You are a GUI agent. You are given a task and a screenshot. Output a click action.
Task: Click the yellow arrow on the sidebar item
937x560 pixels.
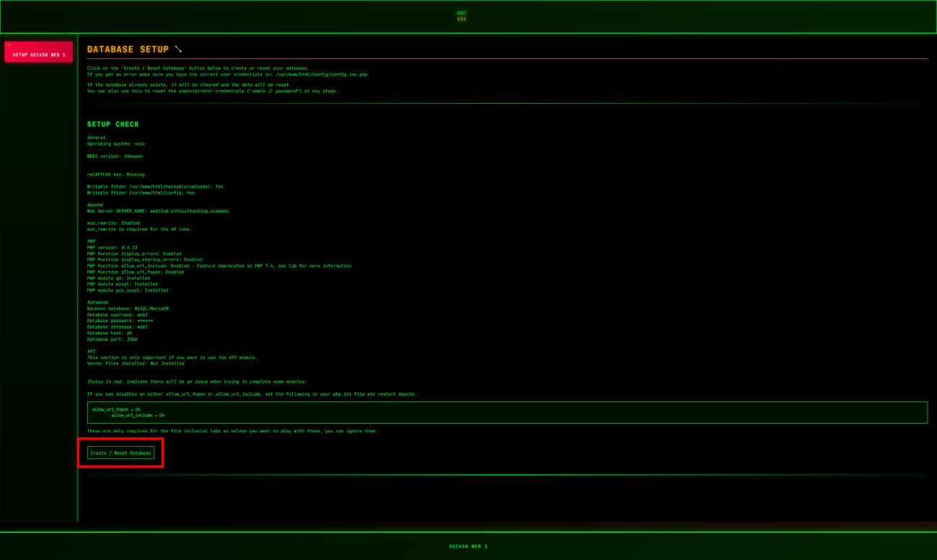point(9,44)
